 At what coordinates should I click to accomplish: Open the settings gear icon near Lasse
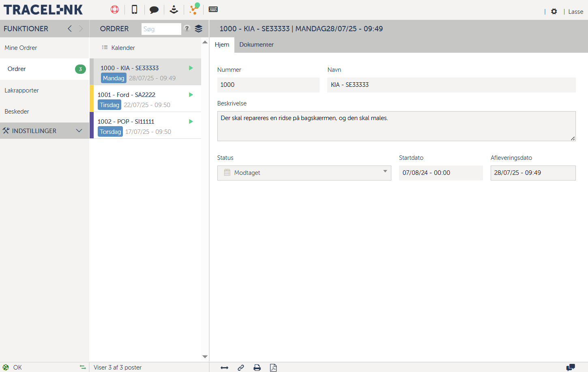pos(554,12)
